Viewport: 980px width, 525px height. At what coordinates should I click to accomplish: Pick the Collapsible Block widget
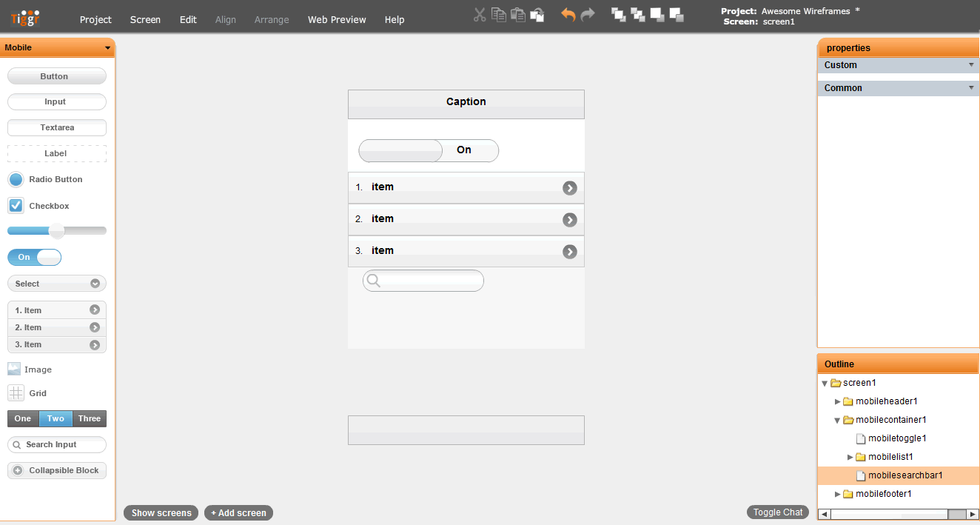pos(57,470)
